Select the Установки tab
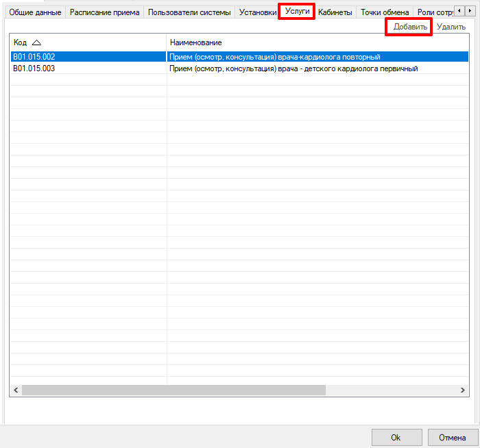The image size is (480, 448). [x=258, y=12]
